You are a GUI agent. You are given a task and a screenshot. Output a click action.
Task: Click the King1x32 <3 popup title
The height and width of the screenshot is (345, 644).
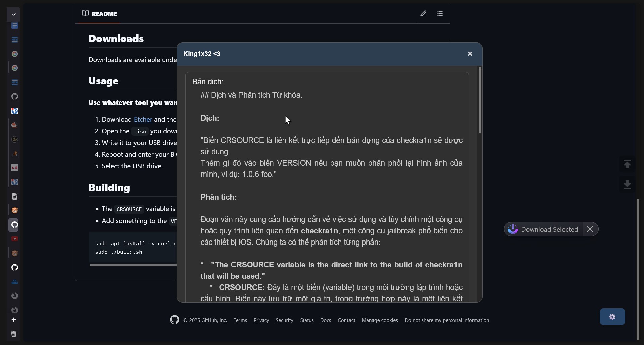(x=202, y=54)
